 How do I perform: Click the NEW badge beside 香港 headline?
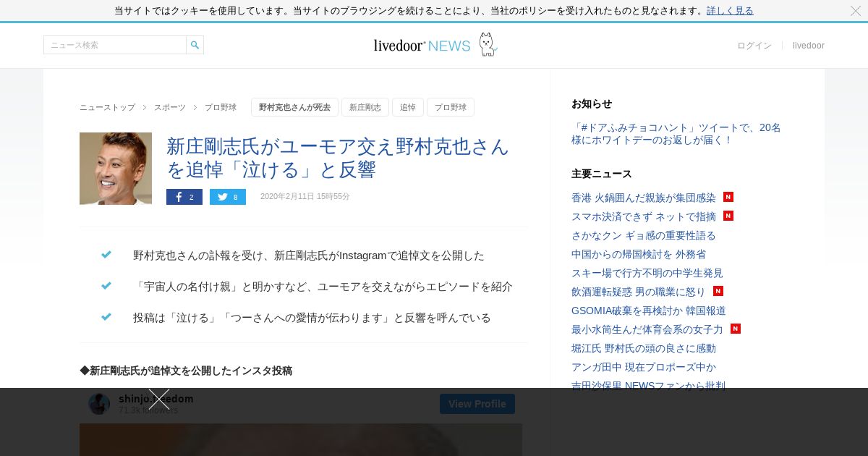[x=728, y=197]
